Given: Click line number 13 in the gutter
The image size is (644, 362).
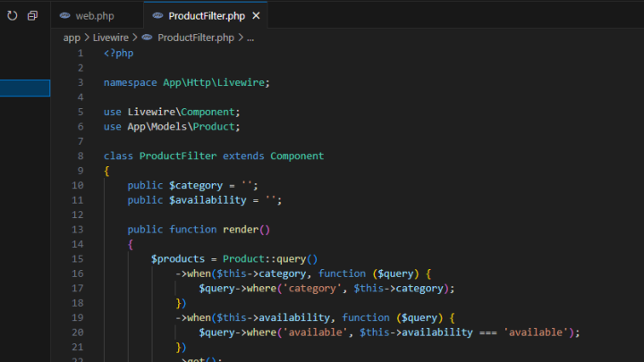Looking at the screenshot, I should point(77,230).
